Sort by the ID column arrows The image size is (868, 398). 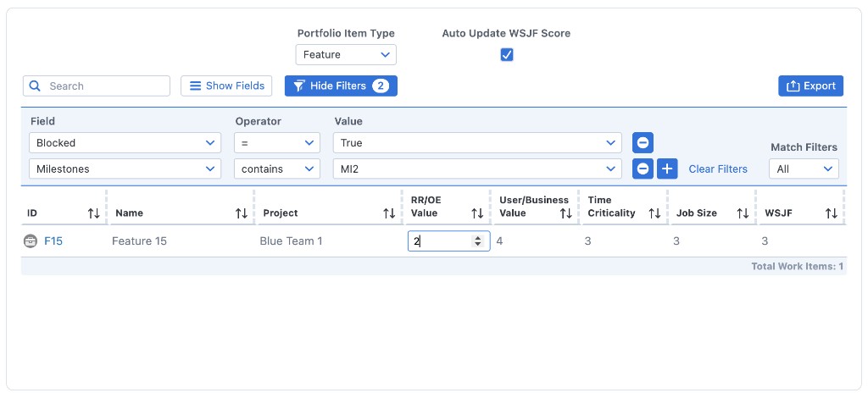pos(93,213)
